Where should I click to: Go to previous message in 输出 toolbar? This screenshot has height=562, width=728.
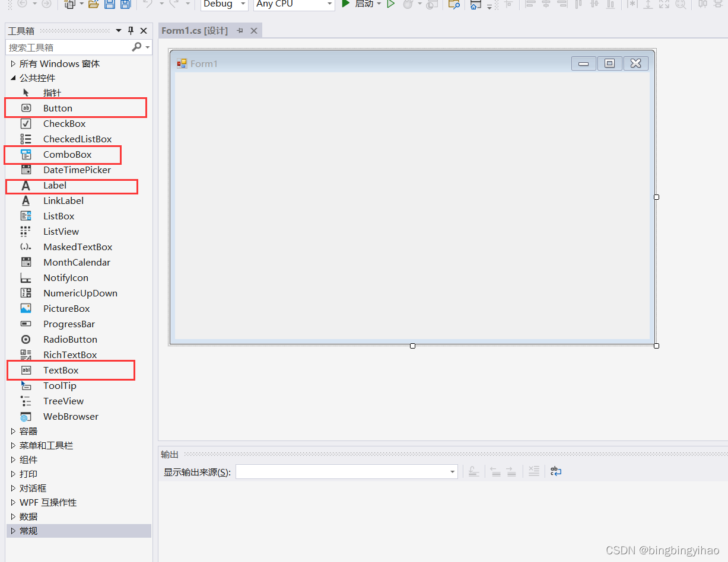pyautogui.click(x=495, y=471)
